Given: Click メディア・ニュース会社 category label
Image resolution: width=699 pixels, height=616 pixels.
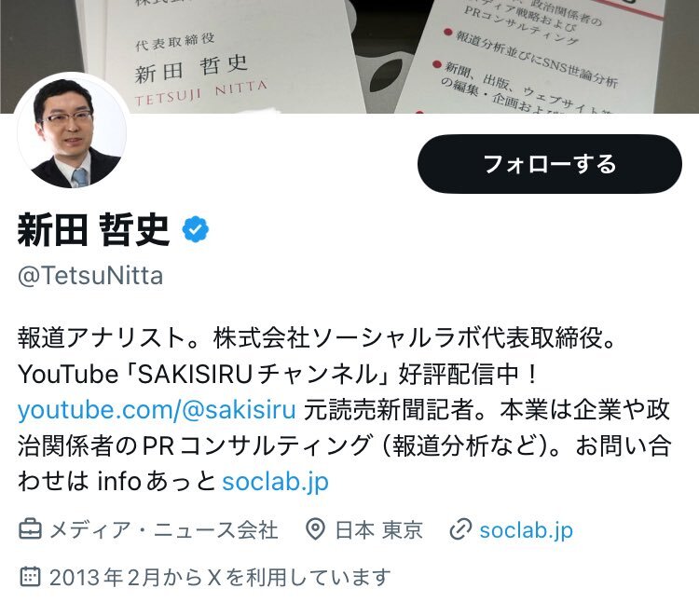Looking at the screenshot, I should (164, 530).
